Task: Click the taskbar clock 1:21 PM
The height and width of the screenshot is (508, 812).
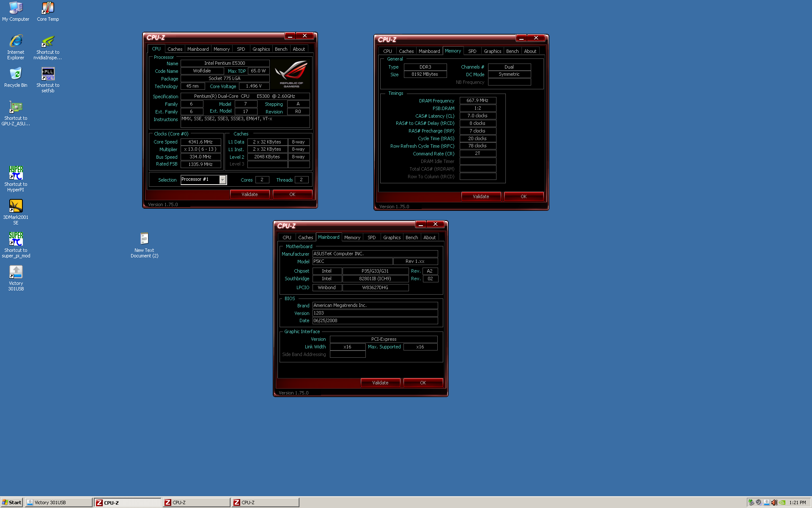Action: [797, 502]
